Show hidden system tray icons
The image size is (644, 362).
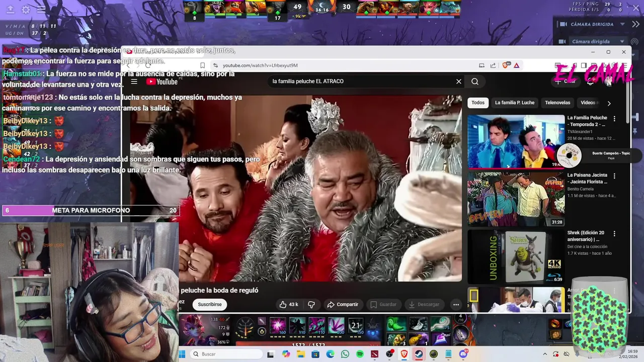tap(545, 354)
